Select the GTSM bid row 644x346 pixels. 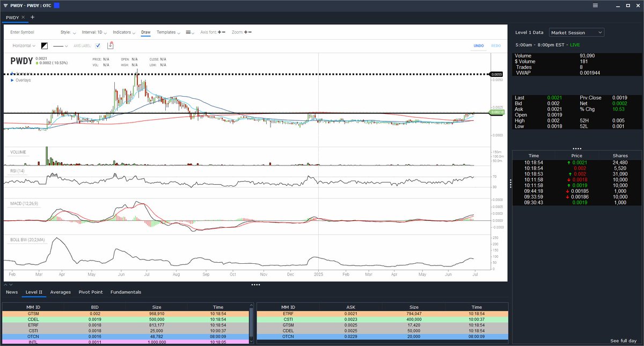[126, 313]
